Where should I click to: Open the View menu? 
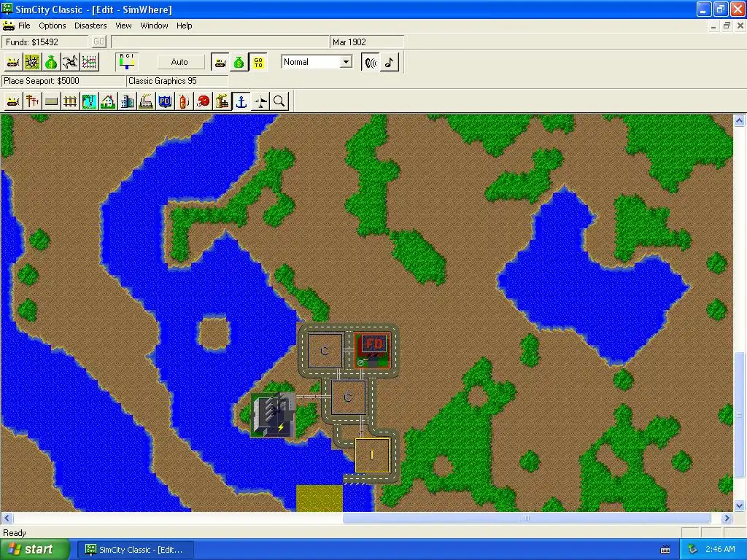123,26
